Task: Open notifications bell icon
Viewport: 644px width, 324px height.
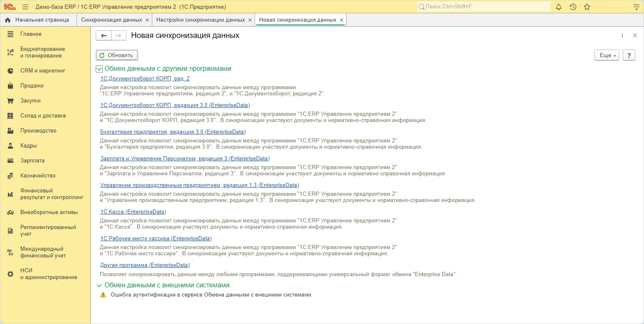Action: [559, 7]
